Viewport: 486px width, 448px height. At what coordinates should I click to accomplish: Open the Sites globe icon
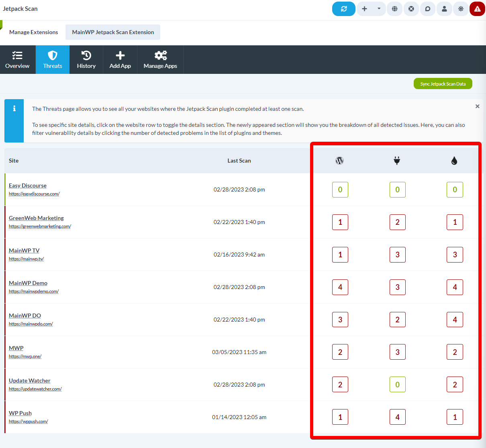pos(394,8)
